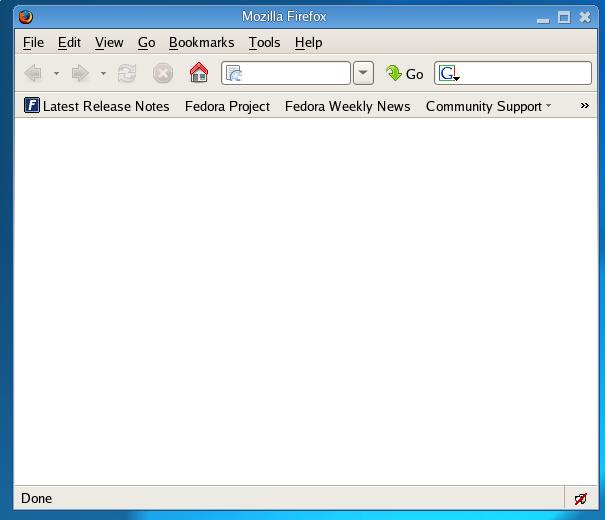Open the File menu
This screenshot has width=605, height=520.
[34, 42]
